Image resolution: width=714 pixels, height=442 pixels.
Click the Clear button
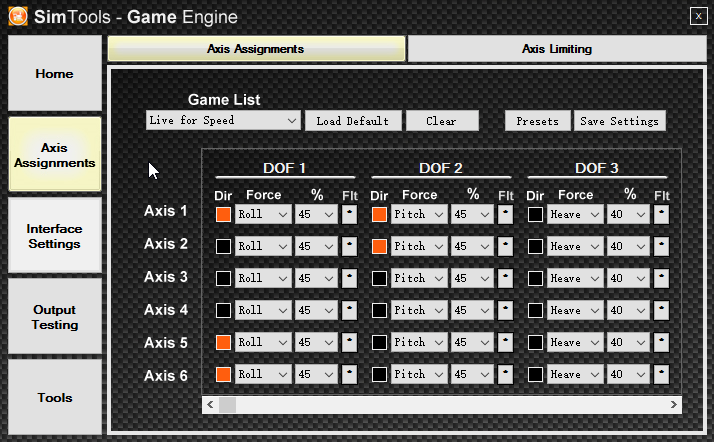coord(442,121)
